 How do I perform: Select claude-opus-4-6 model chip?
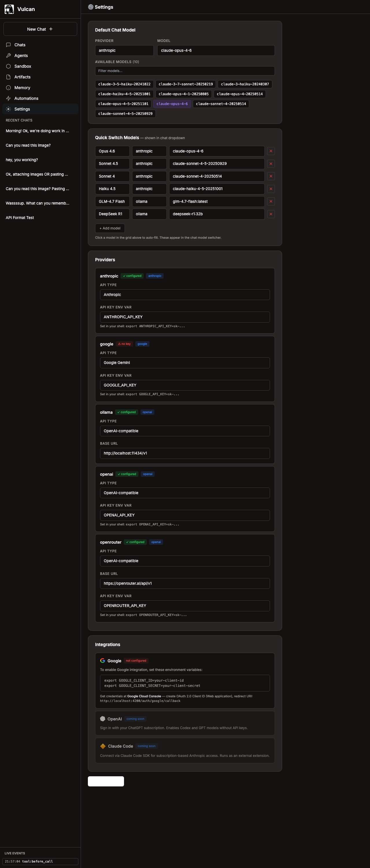click(172, 104)
